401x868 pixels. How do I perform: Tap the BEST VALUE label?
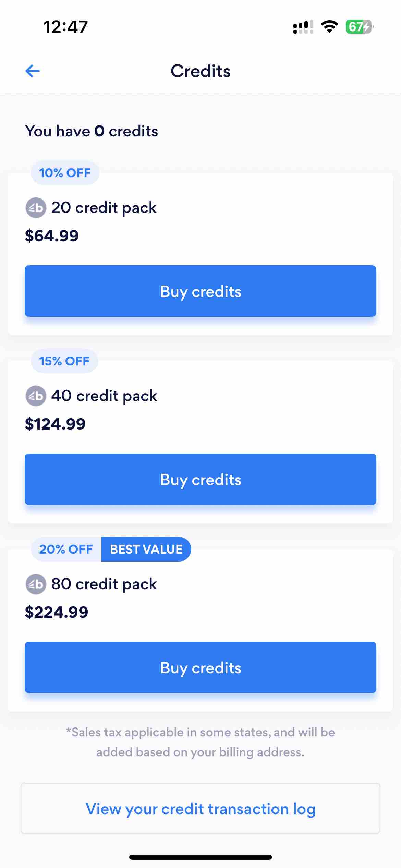(146, 549)
